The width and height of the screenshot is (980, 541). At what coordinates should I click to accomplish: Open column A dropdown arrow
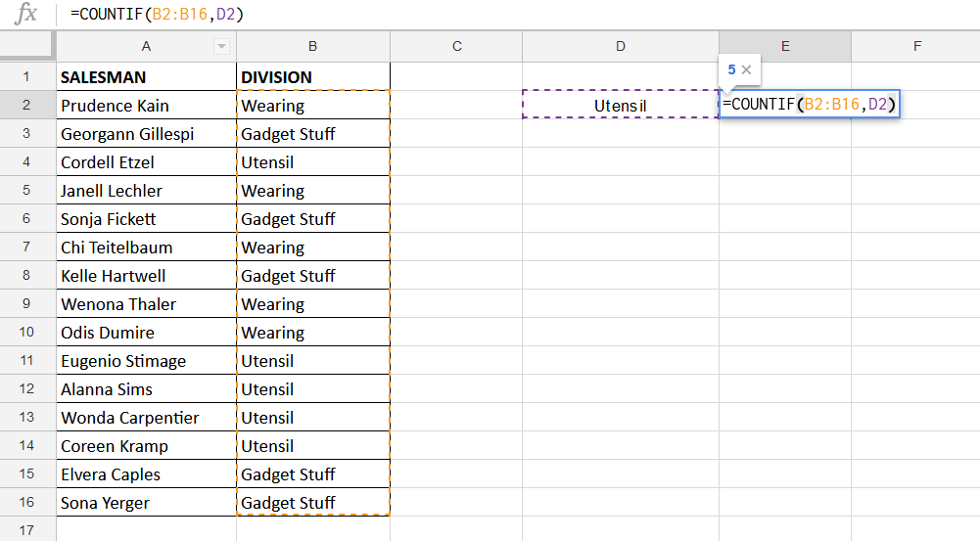point(222,47)
